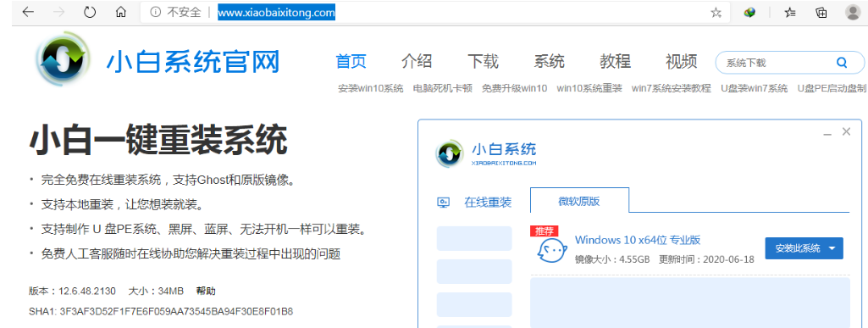
Task: Click the 小白系统官网 site title text
Action: pos(192,62)
